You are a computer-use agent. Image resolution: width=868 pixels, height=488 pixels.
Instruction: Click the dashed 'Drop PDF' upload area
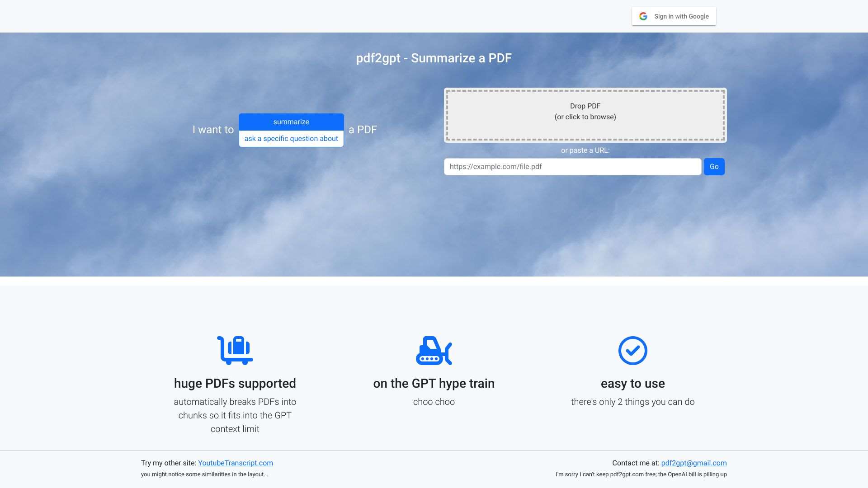[585, 115]
